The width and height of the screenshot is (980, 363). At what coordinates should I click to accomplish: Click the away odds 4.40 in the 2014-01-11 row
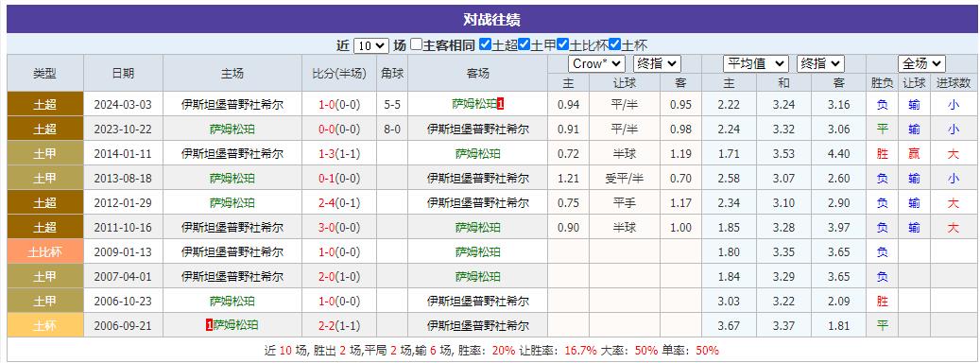(839, 154)
